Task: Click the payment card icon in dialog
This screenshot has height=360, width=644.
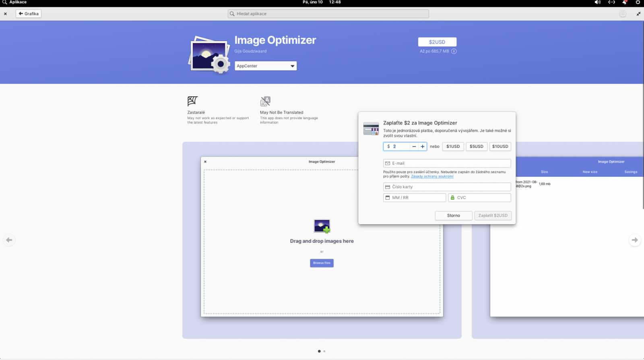Action: point(371,129)
